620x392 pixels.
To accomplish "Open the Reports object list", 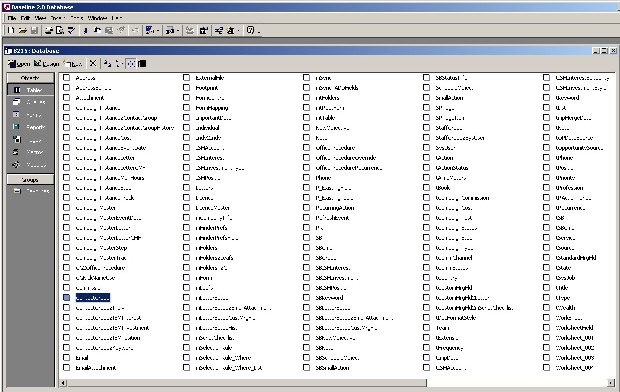I will tap(30, 127).
